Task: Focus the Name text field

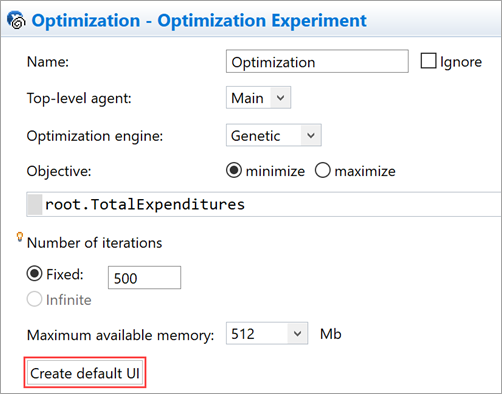Action: click(317, 61)
